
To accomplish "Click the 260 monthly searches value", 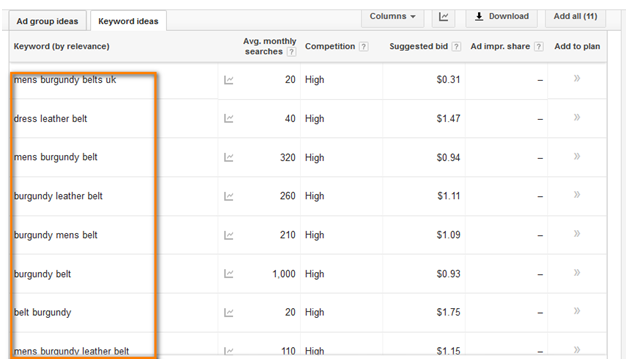I will pyautogui.click(x=288, y=196).
